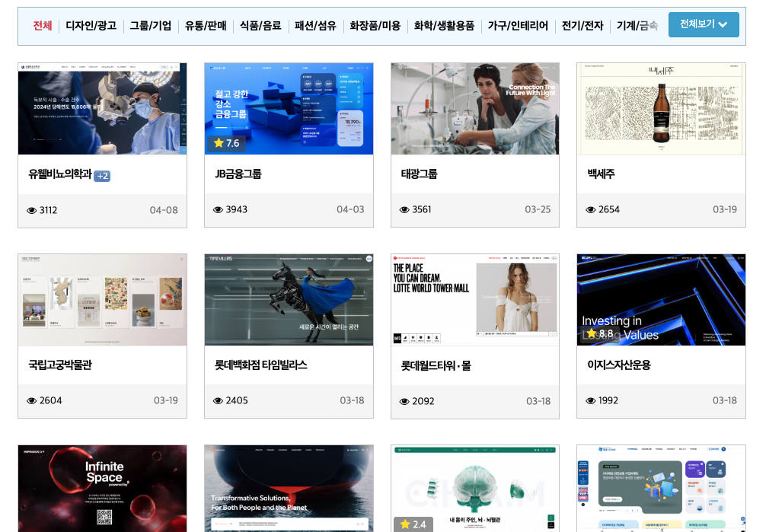Click the eye icon beside 2405 views
Image resolution: width=766 pixels, height=532 pixels.
point(218,400)
